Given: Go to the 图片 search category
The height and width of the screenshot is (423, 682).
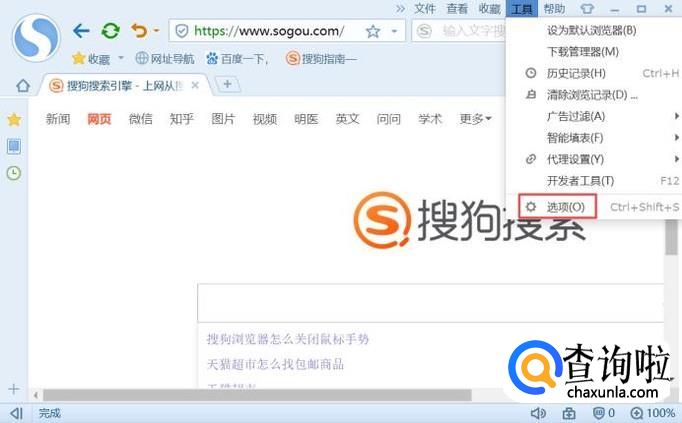Looking at the screenshot, I should coord(223,119).
